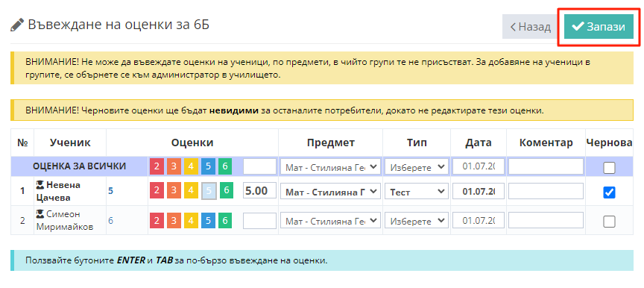This screenshot has width=644, height=288.
Task: Click the 5.00 grade field for Невена Цачева
Action: (x=259, y=191)
